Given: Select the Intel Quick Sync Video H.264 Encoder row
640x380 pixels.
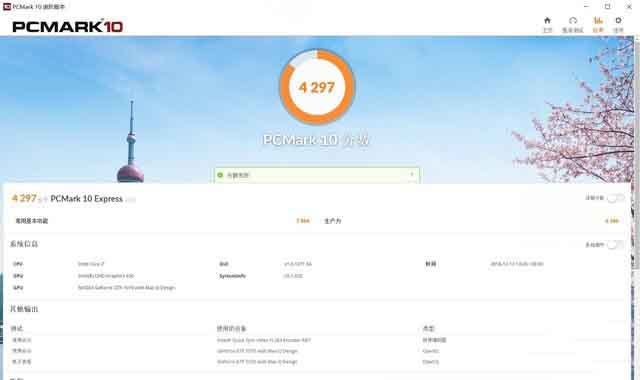Looking at the screenshot, I should [264, 340].
